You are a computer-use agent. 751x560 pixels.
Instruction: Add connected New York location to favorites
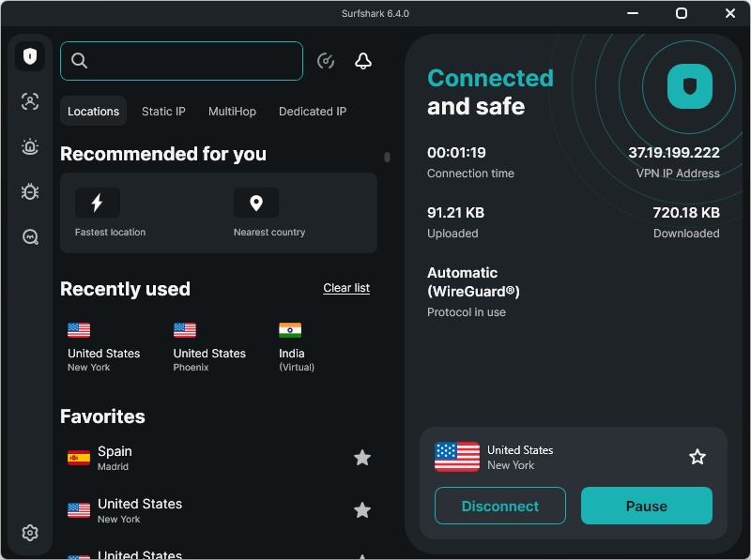697,457
